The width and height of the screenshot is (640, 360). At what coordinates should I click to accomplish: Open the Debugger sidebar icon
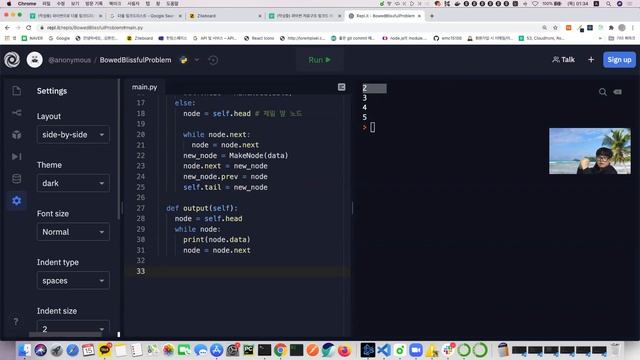coord(16,156)
